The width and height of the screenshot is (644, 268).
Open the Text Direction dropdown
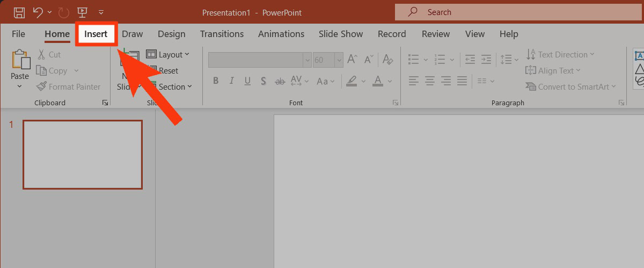pyautogui.click(x=561, y=54)
